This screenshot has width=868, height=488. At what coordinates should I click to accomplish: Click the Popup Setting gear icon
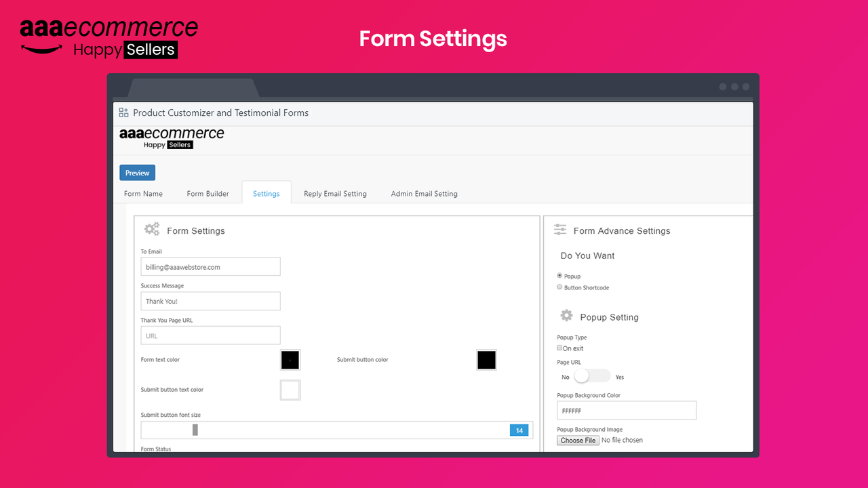coord(567,315)
